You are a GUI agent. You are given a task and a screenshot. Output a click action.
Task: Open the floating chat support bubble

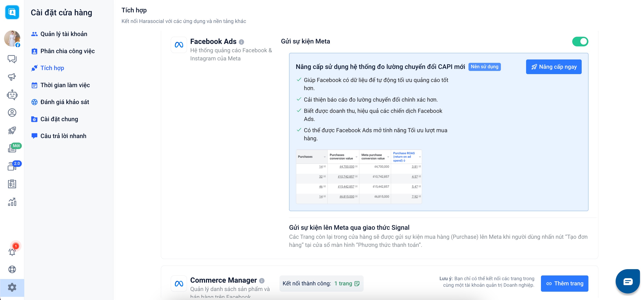pos(628,282)
